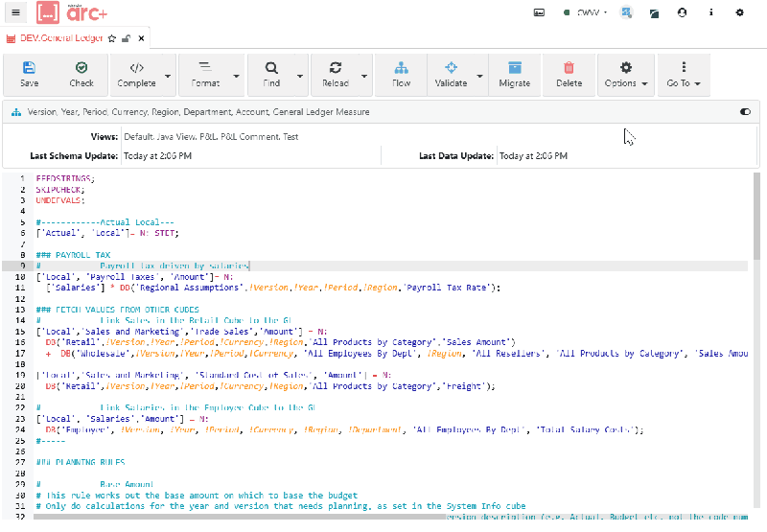Click the 'PLANNING RULES' comment line

(81, 462)
